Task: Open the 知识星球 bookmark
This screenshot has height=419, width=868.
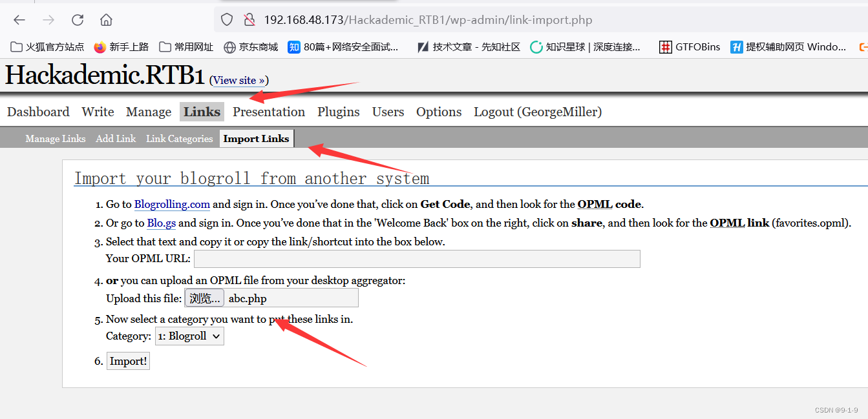Action: [x=569, y=46]
